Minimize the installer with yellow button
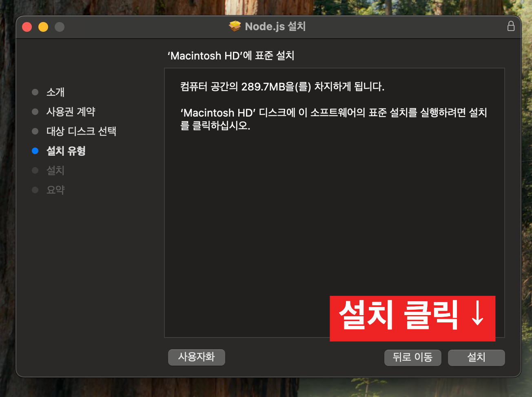The width and height of the screenshot is (532, 397). click(43, 27)
